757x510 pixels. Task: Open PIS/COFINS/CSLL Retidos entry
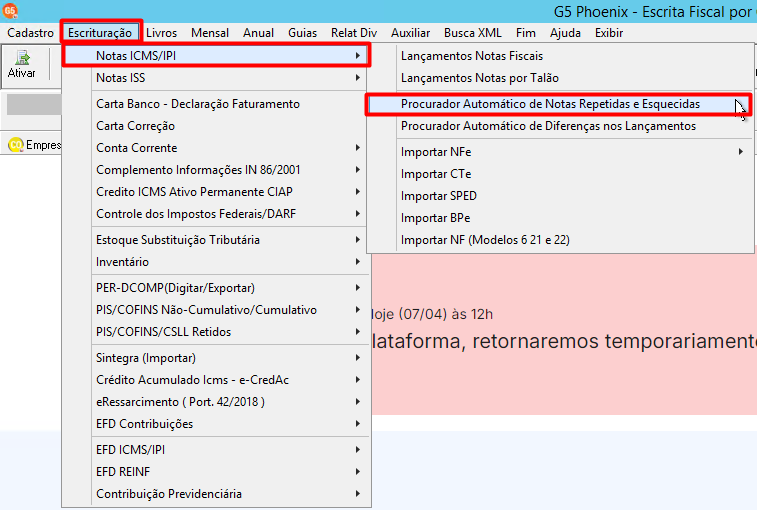[216, 332]
